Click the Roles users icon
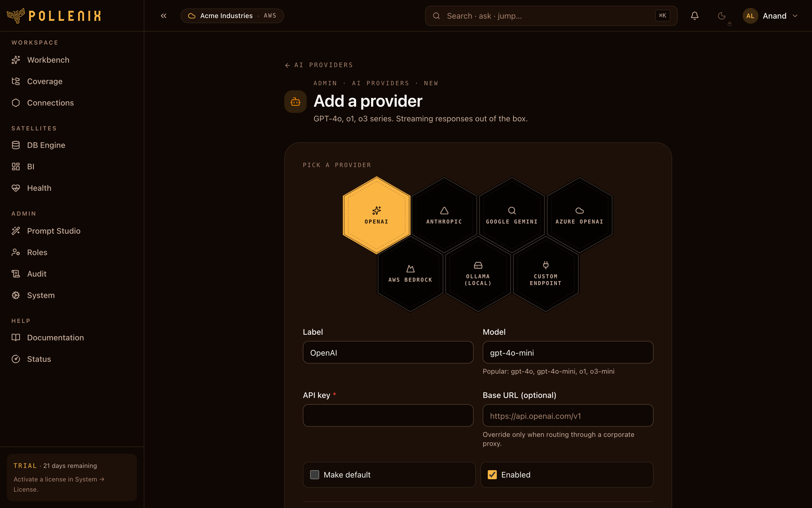The width and height of the screenshot is (812, 508). 16,252
